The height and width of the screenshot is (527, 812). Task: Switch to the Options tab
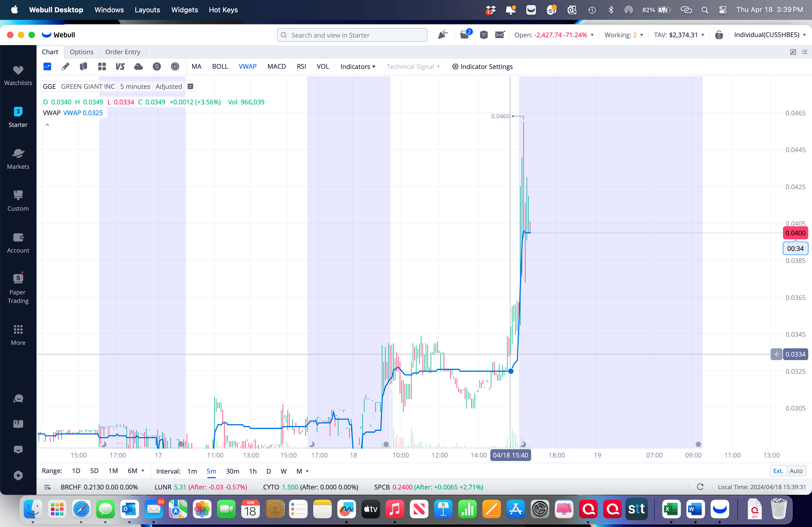click(x=82, y=52)
